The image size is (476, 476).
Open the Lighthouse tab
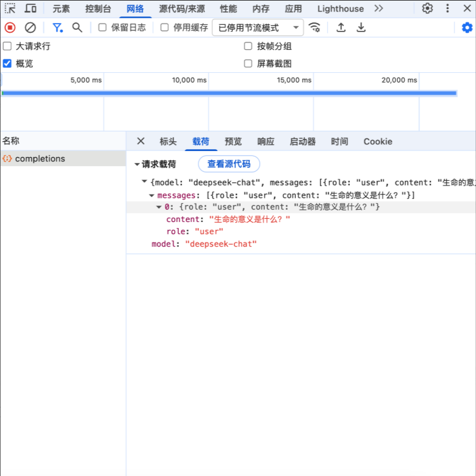tap(341, 9)
